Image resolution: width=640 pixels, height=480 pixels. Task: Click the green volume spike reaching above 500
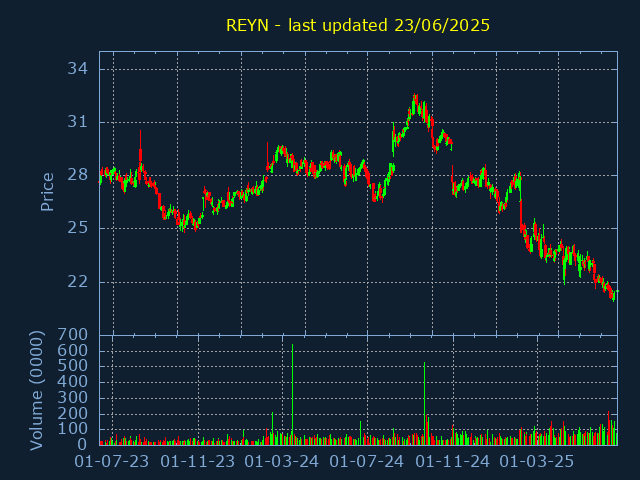[x=424, y=403]
